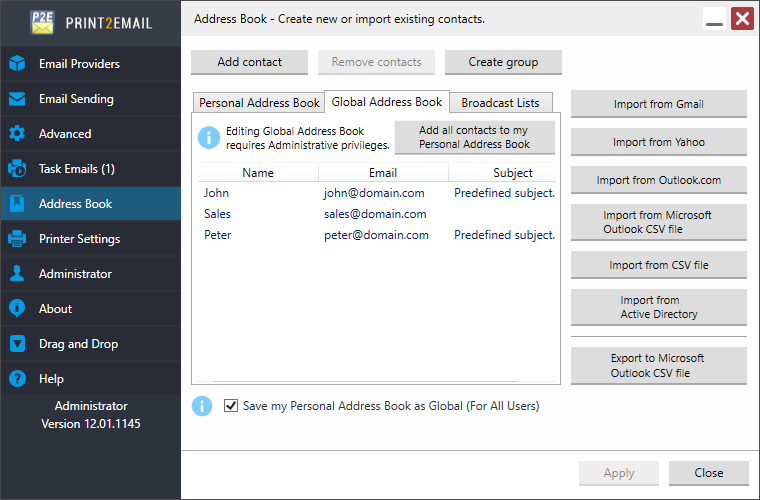Select the Global Address Book tab
Viewport: 760px width, 500px height.
pyautogui.click(x=387, y=102)
